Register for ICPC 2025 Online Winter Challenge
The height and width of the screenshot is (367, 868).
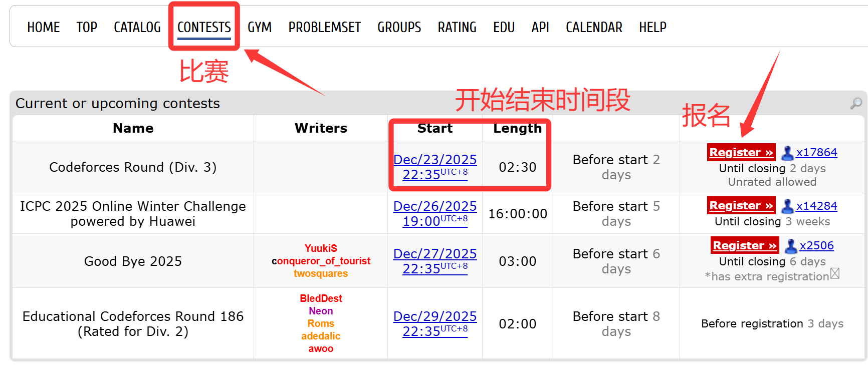(741, 205)
